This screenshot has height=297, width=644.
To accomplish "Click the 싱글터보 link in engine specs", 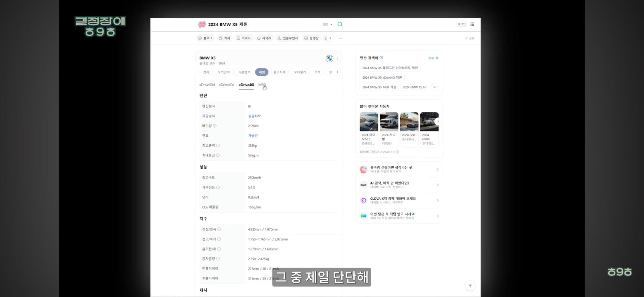I will 254,116.
